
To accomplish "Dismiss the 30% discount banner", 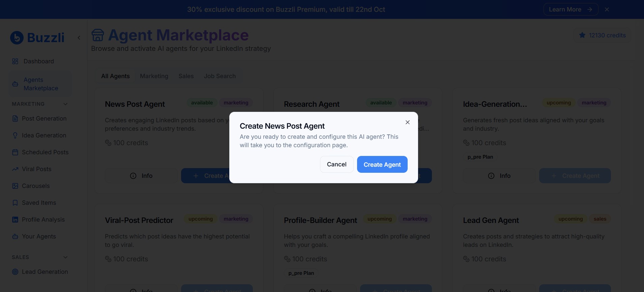I will tap(607, 9).
